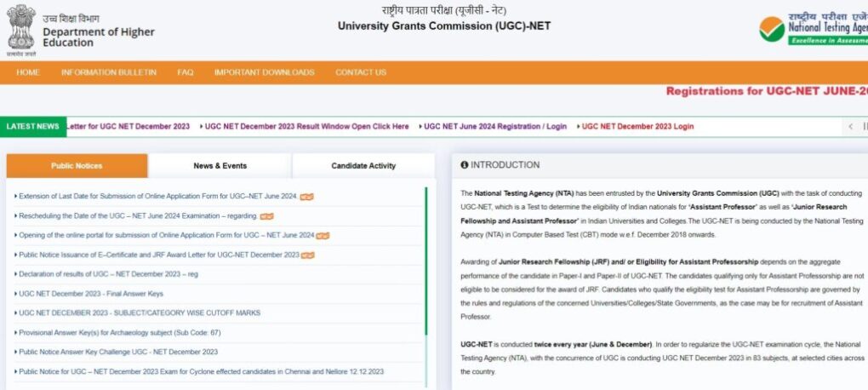Open Public Notice Answer Key Challenge link
Viewport: 868px width, 390px height.
coord(118,352)
